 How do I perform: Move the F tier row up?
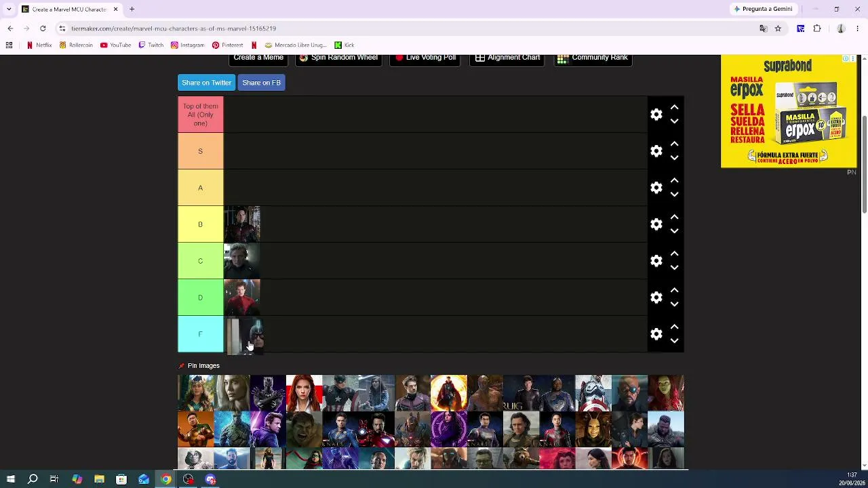click(x=674, y=327)
